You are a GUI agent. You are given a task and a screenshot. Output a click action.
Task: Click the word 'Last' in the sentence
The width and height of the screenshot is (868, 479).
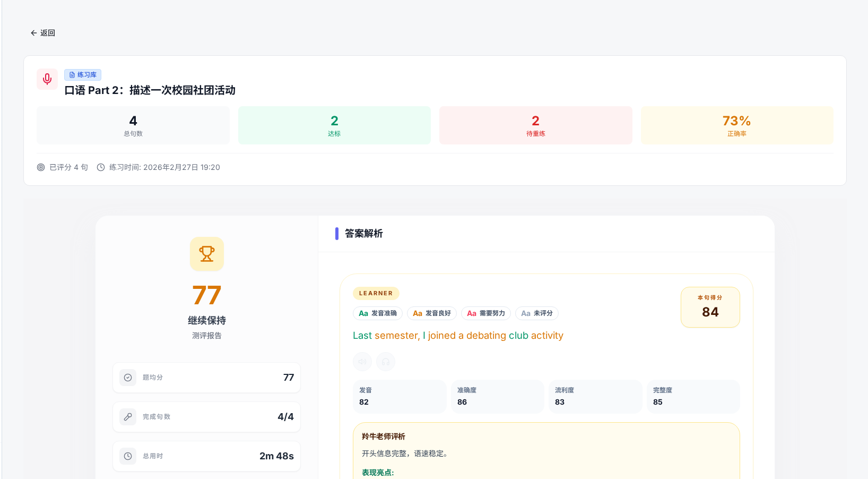[362, 336]
